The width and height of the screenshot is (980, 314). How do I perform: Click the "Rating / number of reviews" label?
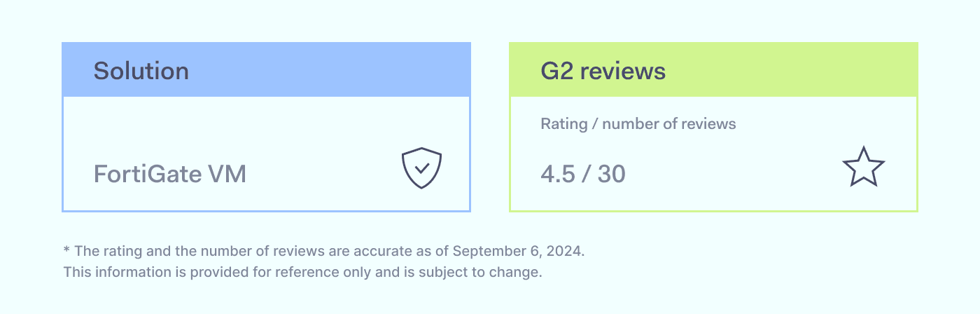point(638,124)
